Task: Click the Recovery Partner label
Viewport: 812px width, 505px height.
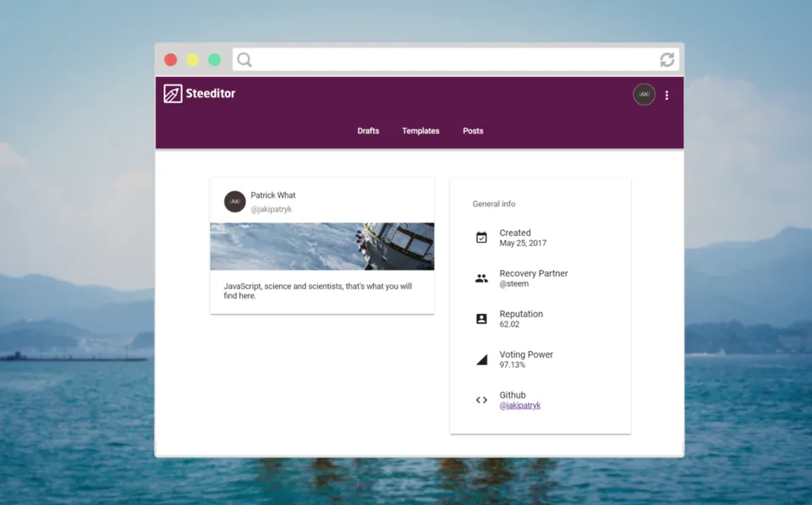Action: point(534,273)
